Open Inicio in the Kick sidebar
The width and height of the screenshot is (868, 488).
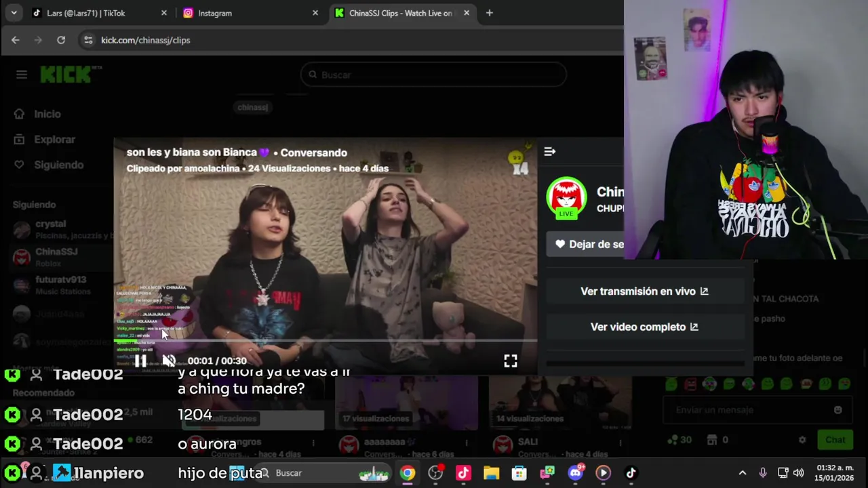coord(47,114)
